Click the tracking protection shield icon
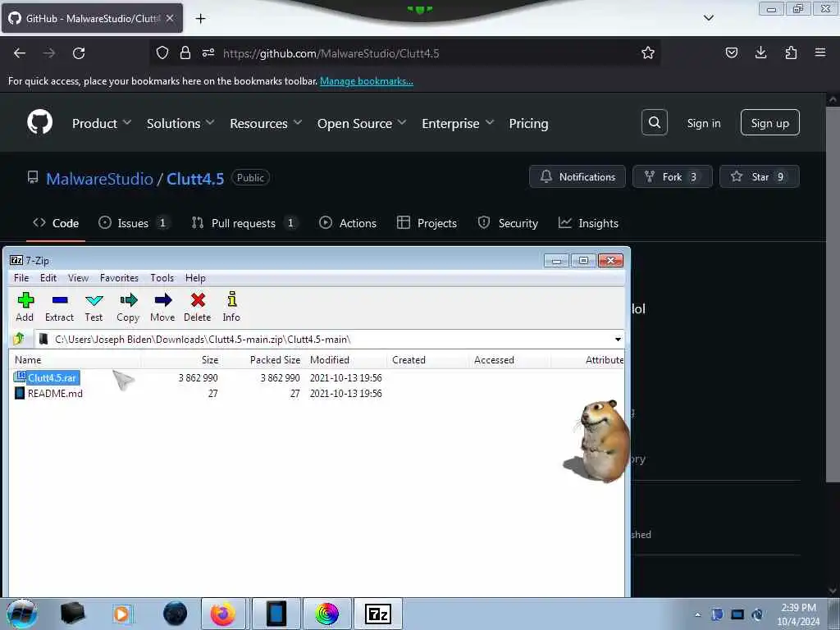Screen dimensions: 840x630 [162, 52]
